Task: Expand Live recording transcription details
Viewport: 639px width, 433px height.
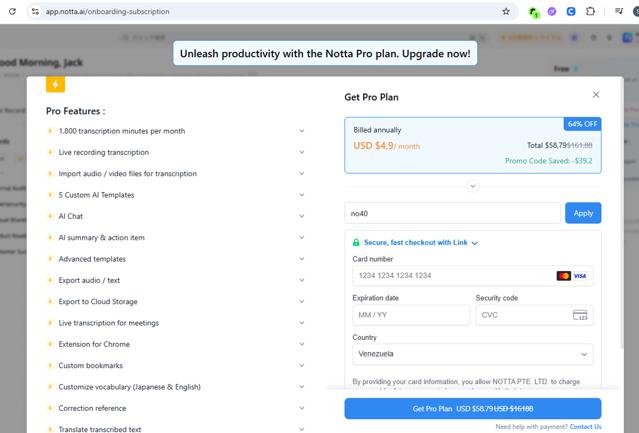Action: 302,152
